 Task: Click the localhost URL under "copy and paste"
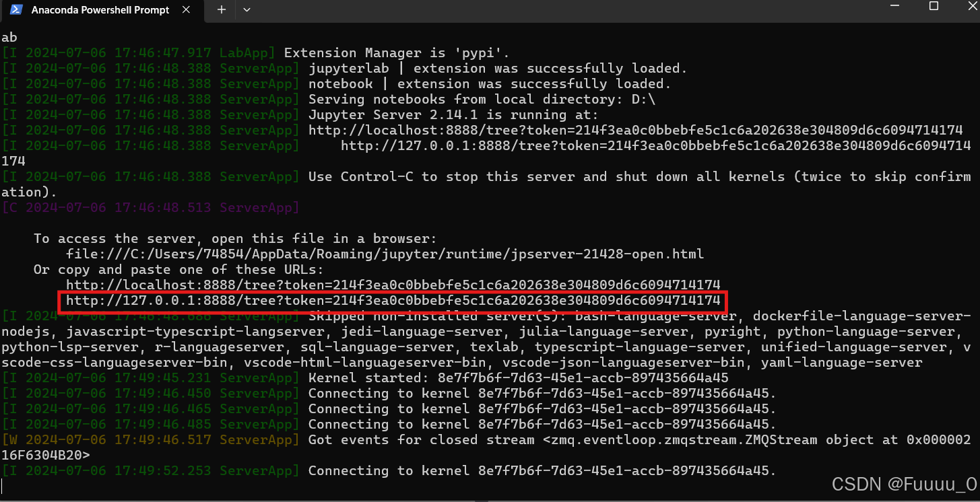tap(393, 285)
